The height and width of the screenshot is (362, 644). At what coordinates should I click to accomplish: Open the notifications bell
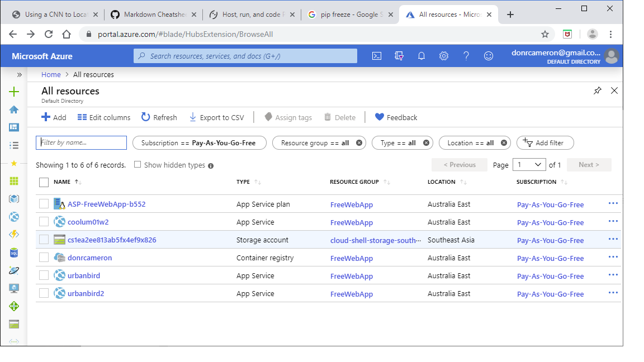[422, 56]
